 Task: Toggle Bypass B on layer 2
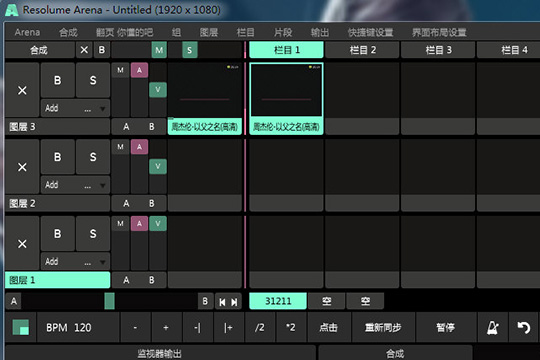(x=58, y=157)
